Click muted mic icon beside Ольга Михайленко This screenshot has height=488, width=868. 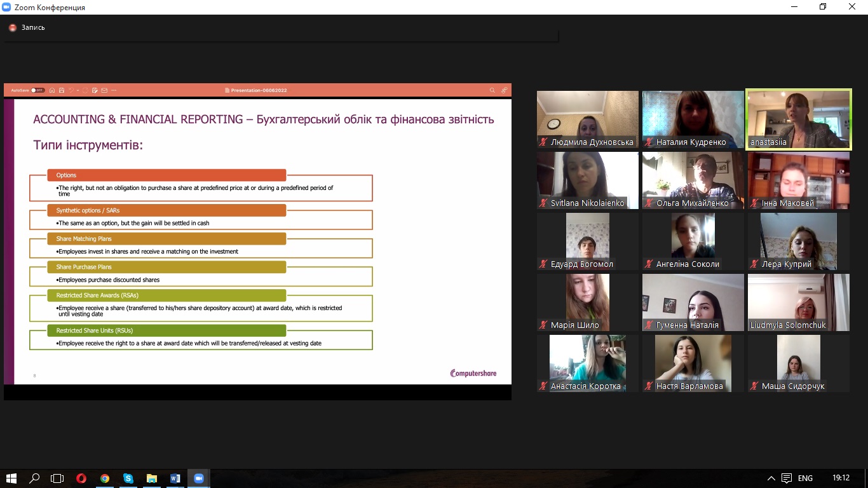pyautogui.click(x=649, y=203)
